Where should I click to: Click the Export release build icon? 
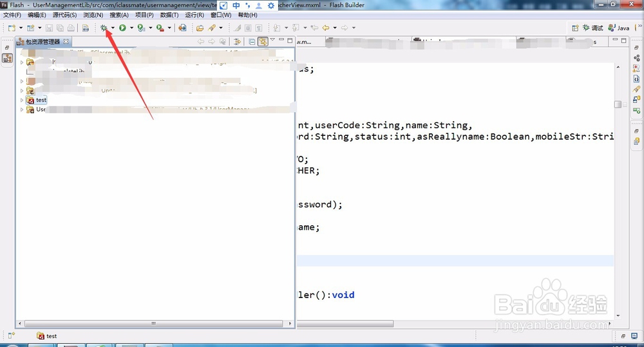tap(182, 28)
